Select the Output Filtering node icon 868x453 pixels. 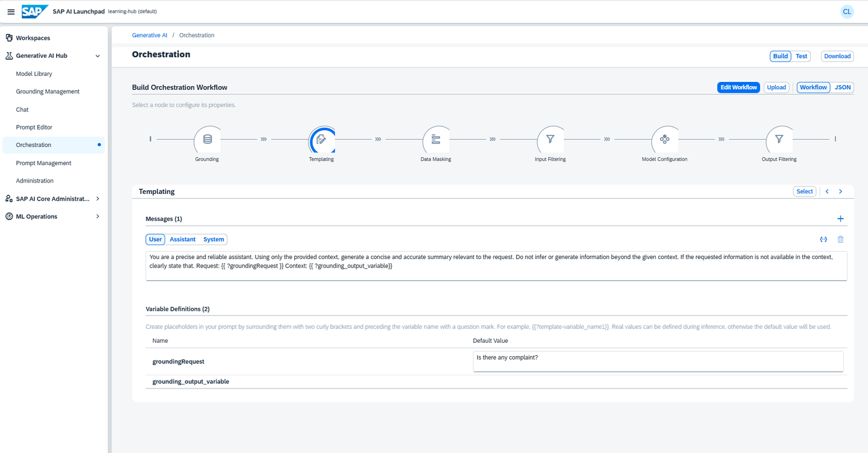coord(779,139)
